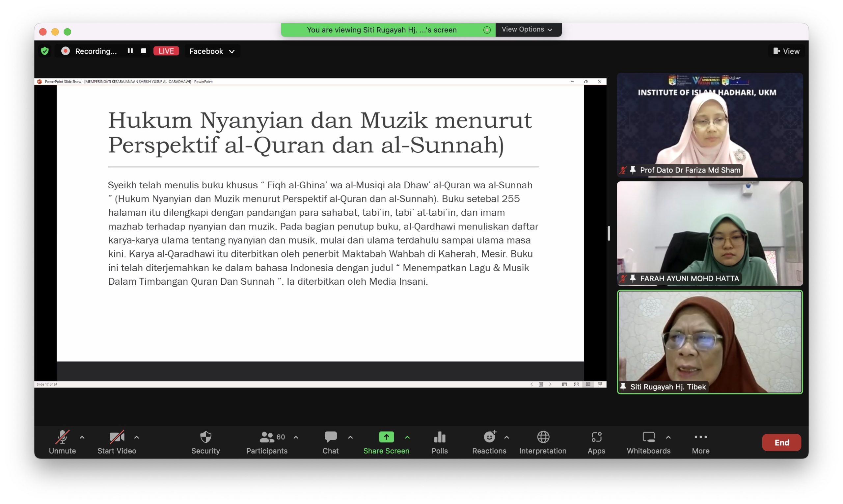Open the Facebook live stream dropdown
This screenshot has width=843, height=504.
tap(212, 51)
